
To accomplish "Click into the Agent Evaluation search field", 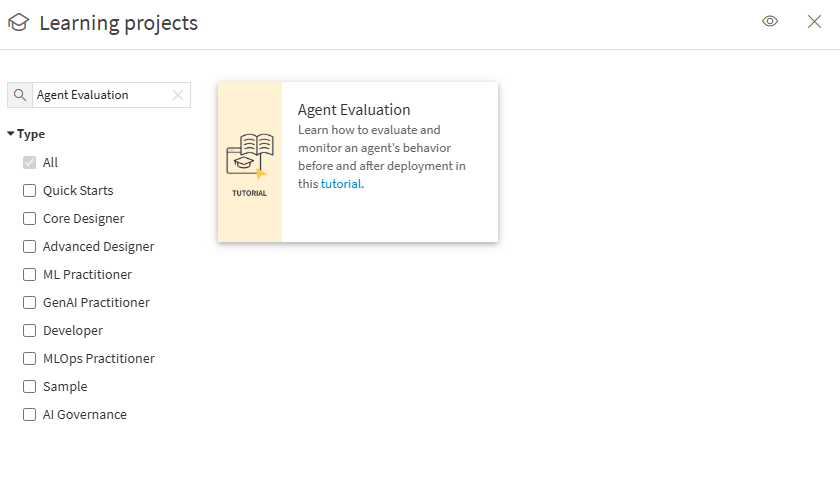I will pos(100,95).
